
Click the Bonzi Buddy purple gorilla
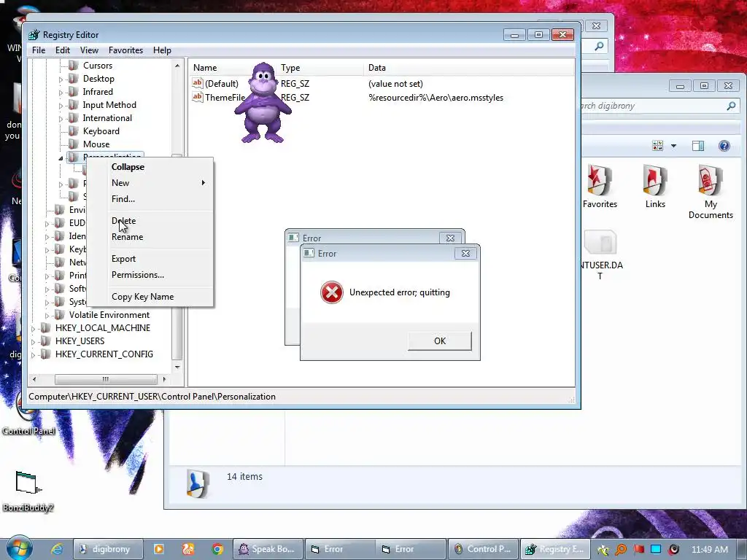[x=263, y=103]
